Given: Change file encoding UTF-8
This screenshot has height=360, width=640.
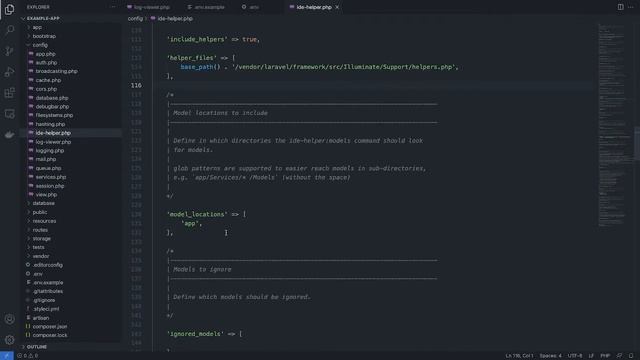Looking at the screenshot, I should [x=575, y=356].
